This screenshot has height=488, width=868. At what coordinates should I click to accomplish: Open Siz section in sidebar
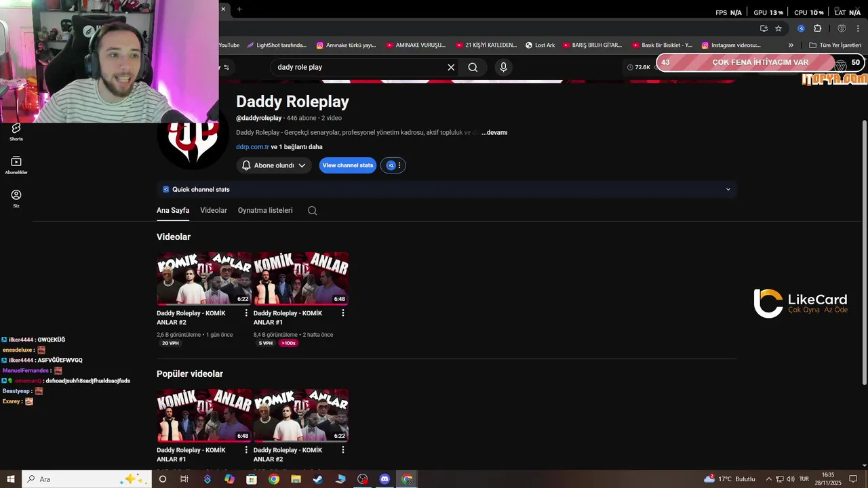click(x=16, y=198)
